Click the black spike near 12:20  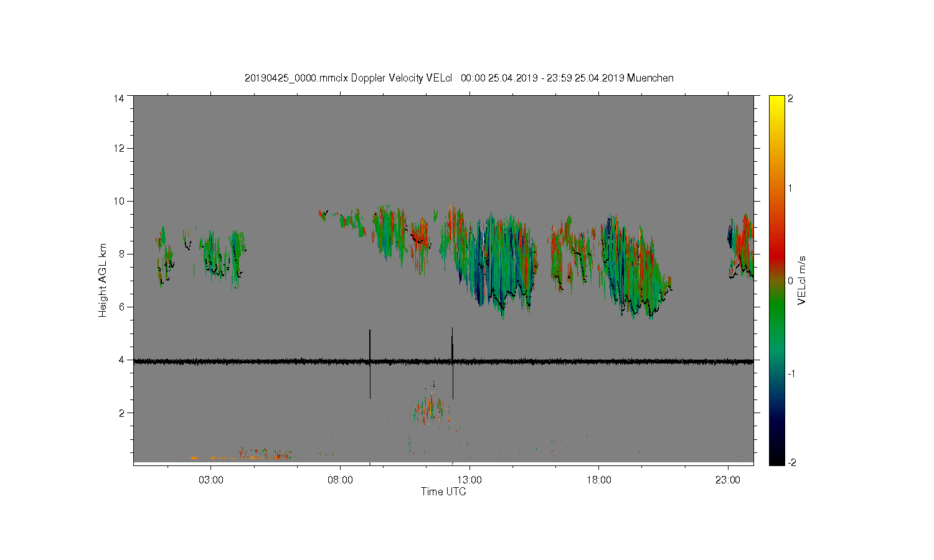452,363
